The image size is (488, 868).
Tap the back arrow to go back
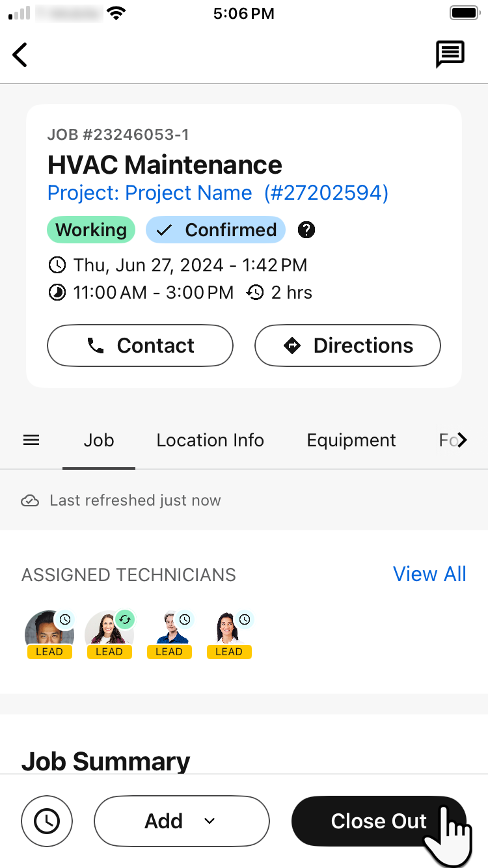(20, 55)
